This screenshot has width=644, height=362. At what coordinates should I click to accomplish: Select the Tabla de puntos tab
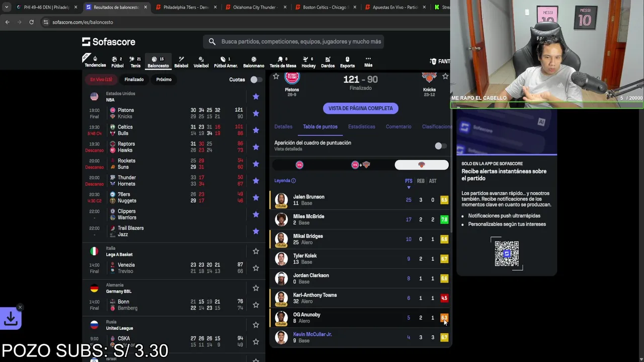[320, 127]
